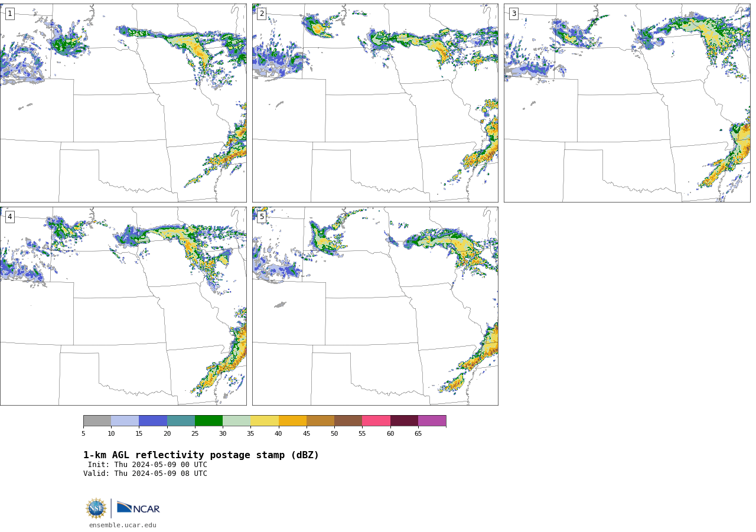
Task: Click the boxed number 1 panel label
Action: (x=9, y=14)
